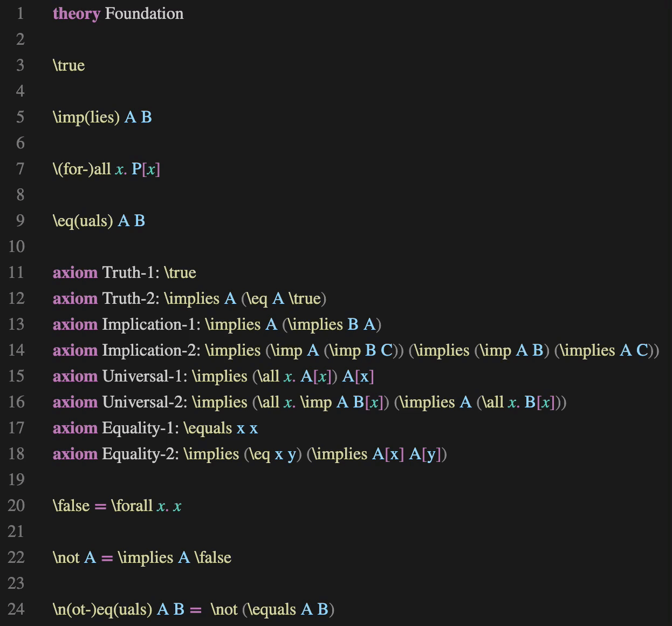Image resolution: width=672 pixels, height=626 pixels.
Task: Click axiom name Universal-2
Action: coord(143,402)
